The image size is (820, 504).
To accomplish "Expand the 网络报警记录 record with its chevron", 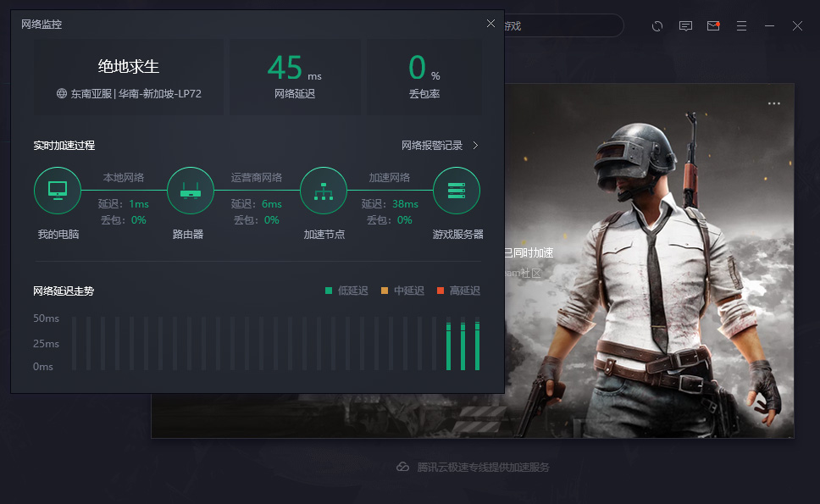I will point(475,145).
